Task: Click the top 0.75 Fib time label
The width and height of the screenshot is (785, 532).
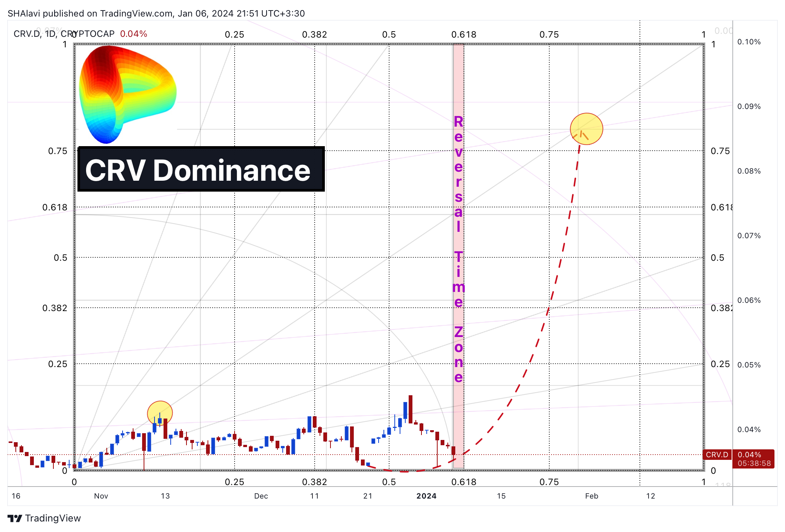Action: (x=549, y=35)
